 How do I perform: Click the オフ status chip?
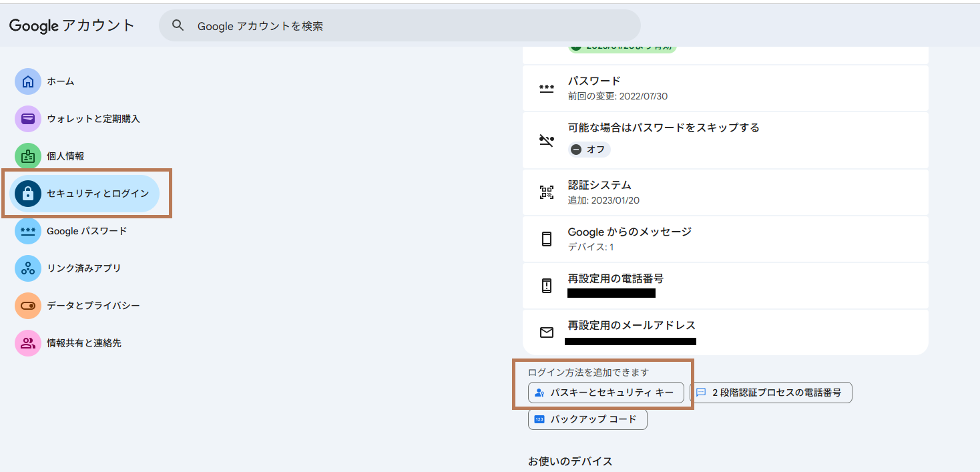point(589,150)
